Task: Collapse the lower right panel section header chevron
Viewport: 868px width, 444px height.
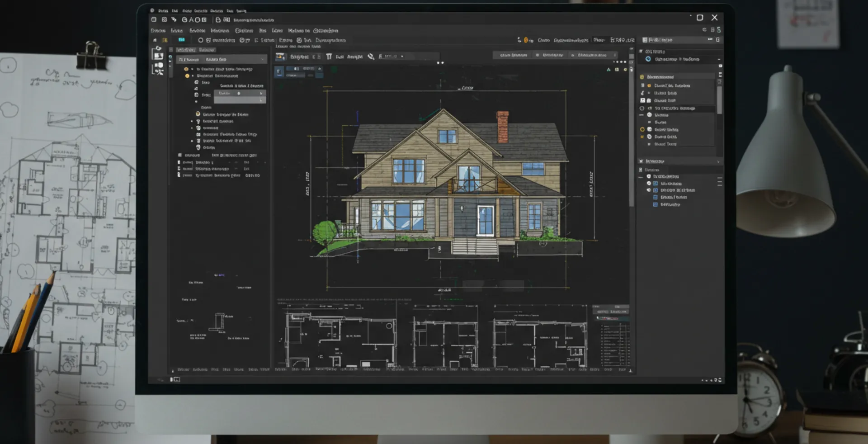Action: (x=718, y=161)
